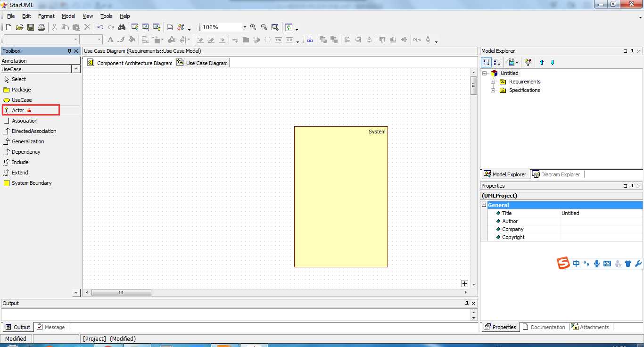Expand the Specifications tree node

coord(493,90)
